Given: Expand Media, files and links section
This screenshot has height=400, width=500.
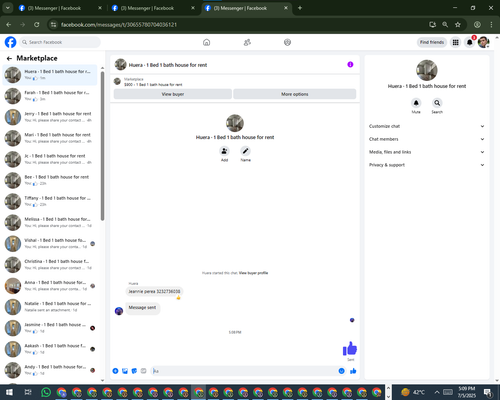Looking at the screenshot, I should pyautogui.click(x=426, y=152).
